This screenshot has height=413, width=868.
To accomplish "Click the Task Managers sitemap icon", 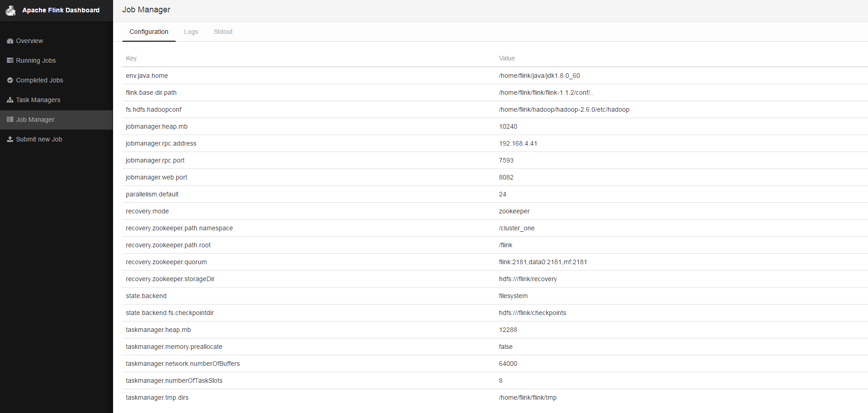I will (10, 100).
